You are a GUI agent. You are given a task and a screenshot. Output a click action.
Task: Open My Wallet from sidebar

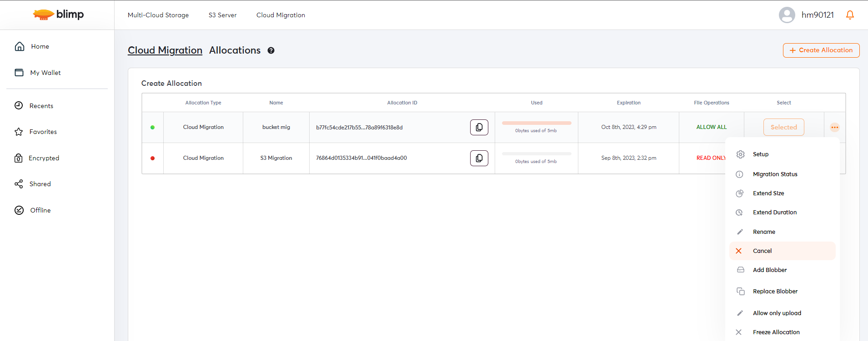(x=45, y=73)
